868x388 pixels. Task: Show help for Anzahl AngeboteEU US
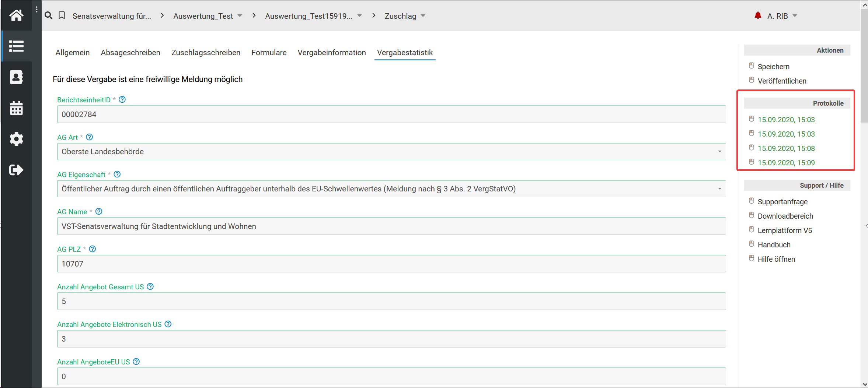[136, 361]
